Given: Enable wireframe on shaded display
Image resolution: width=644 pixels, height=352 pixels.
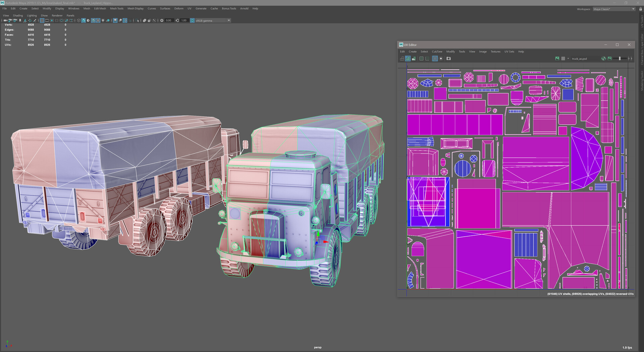Looking at the screenshot, I should tap(93, 20).
